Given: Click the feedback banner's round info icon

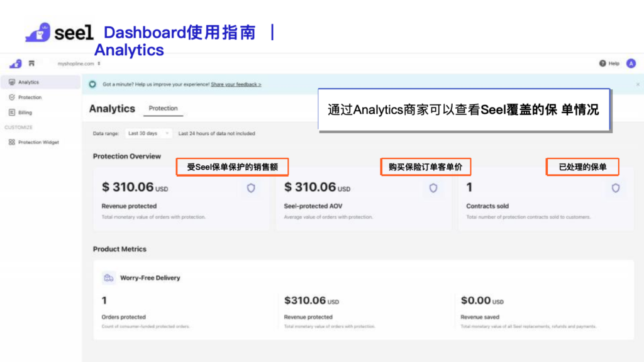Looking at the screenshot, I should pyautogui.click(x=93, y=84).
